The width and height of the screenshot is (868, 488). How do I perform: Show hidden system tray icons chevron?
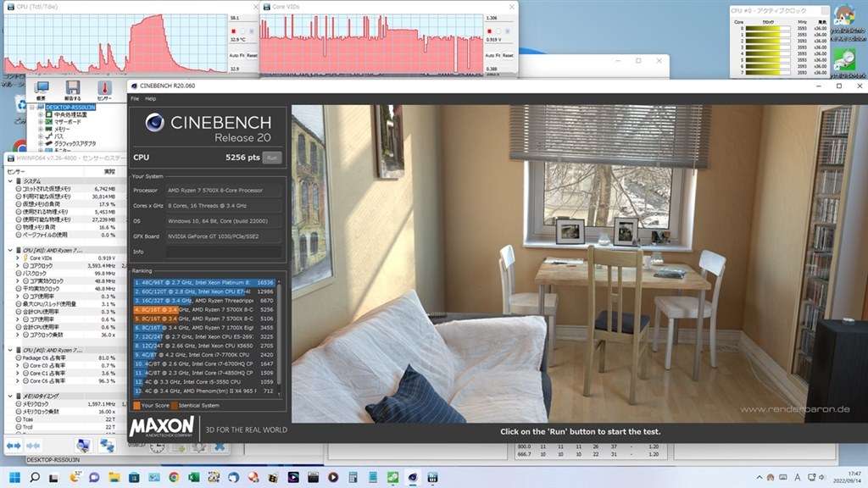pyautogui.click(x=759, y=477)
